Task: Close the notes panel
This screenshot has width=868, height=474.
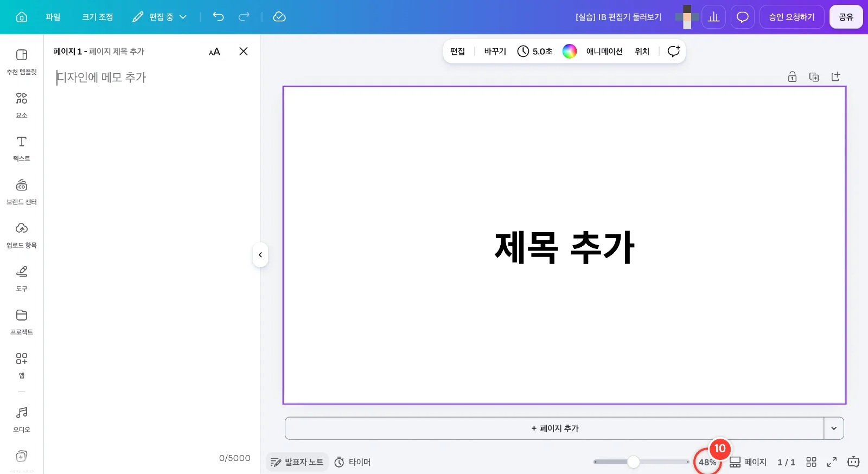Action: pos(244,51)
